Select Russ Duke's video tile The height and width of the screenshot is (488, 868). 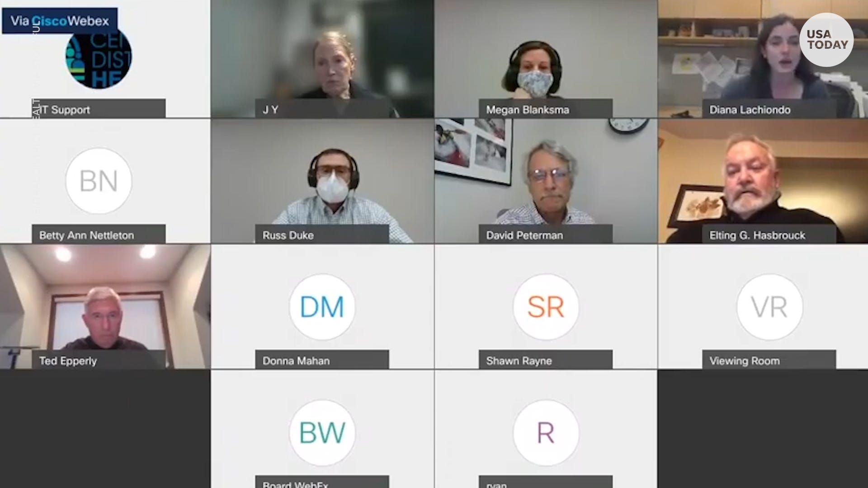coord(322,181)
